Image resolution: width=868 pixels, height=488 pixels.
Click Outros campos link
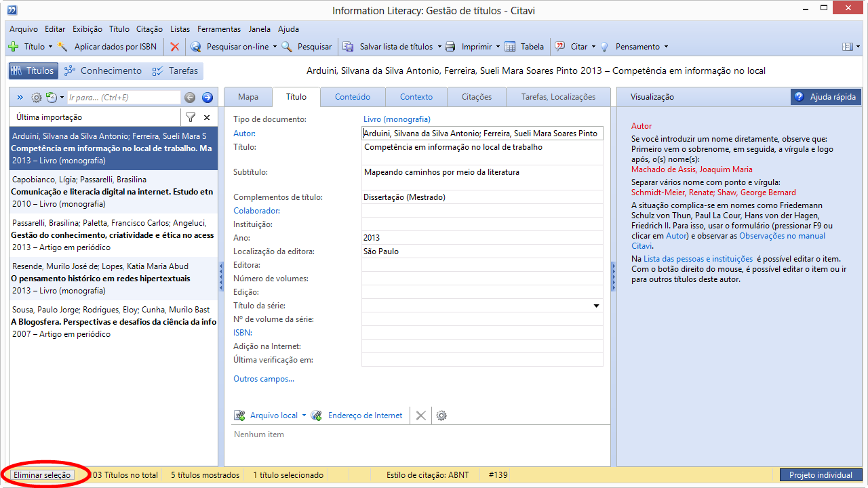[x=264, y=379]
